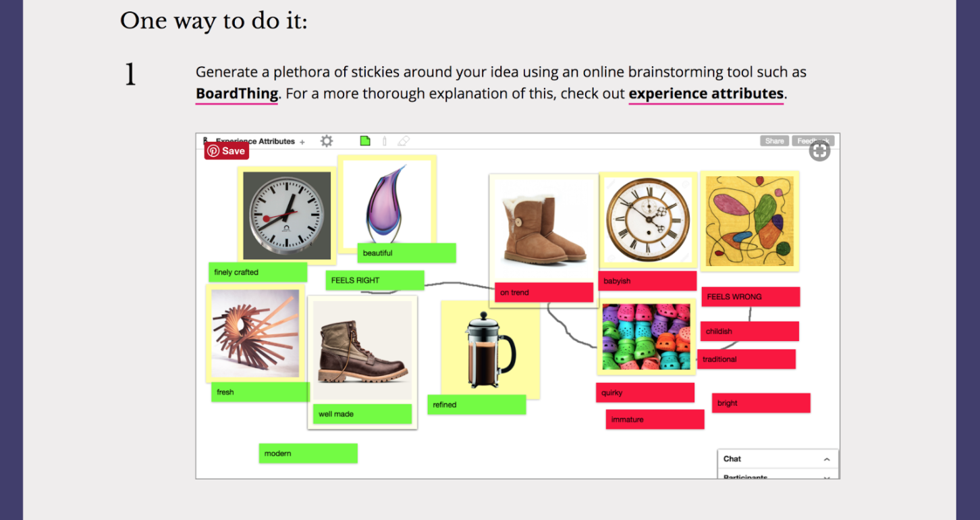980x520 pixels.
Task: Click the Share button
Action: tap(774, 141)
